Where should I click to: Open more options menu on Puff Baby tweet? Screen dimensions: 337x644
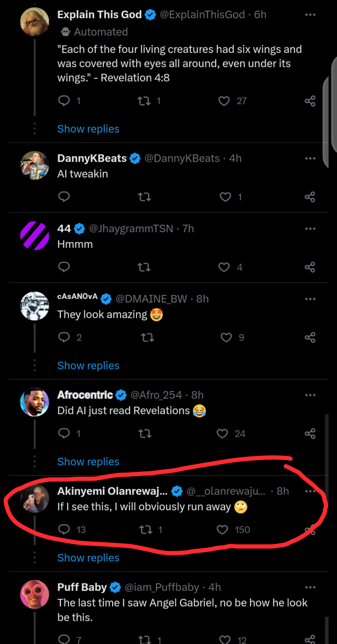point(310,587)
